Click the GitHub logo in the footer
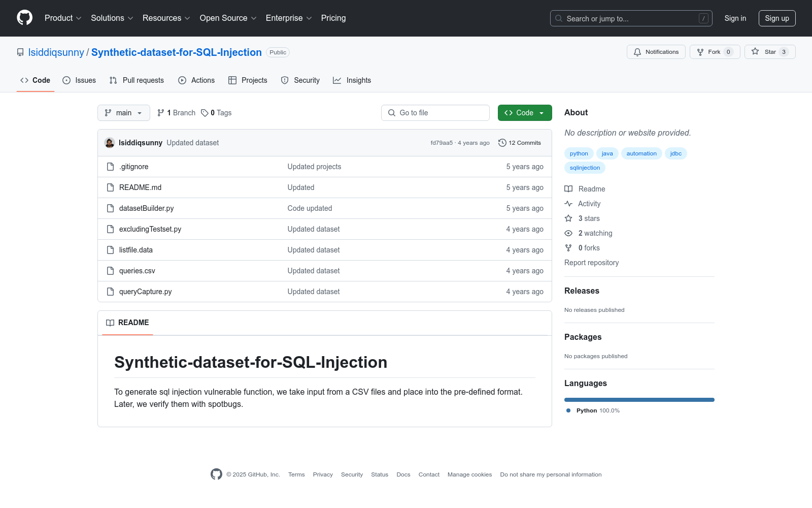Viewport: 812px width, 508px height. [x=216, y=474]
